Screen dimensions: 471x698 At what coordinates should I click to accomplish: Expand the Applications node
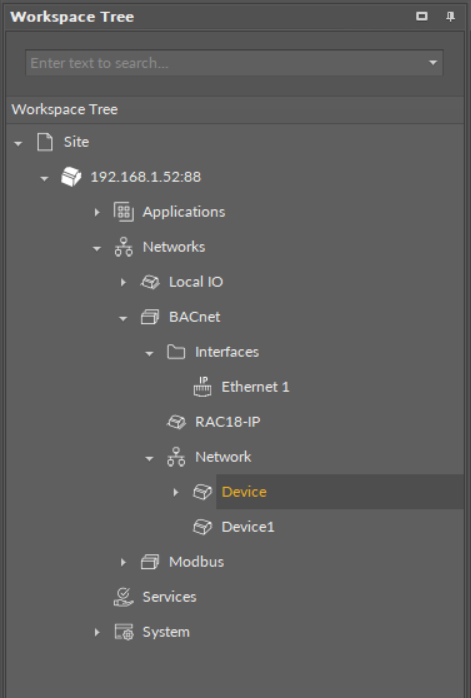(97, 212)
